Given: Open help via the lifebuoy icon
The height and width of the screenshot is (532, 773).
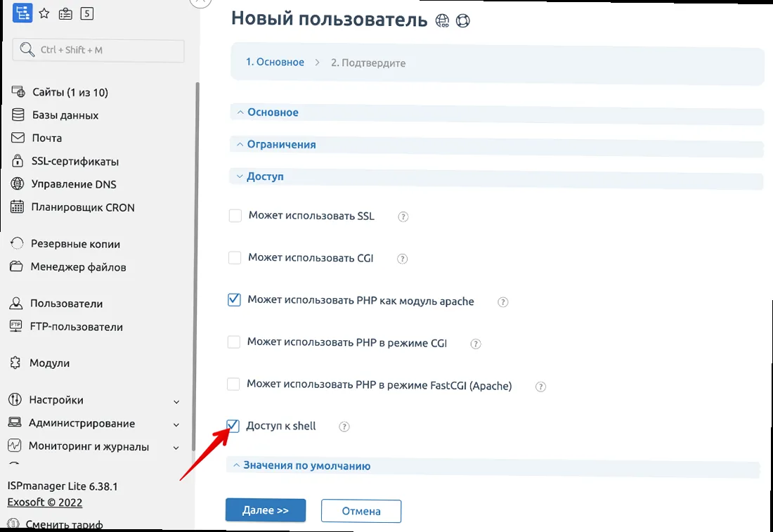Looking at the screenshot, I should coord(462,20).
